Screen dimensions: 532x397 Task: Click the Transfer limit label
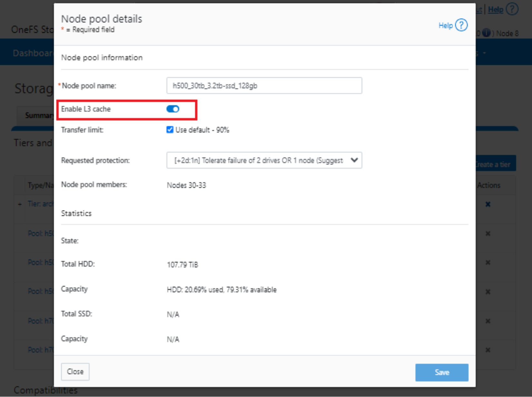tap(82, 130)
